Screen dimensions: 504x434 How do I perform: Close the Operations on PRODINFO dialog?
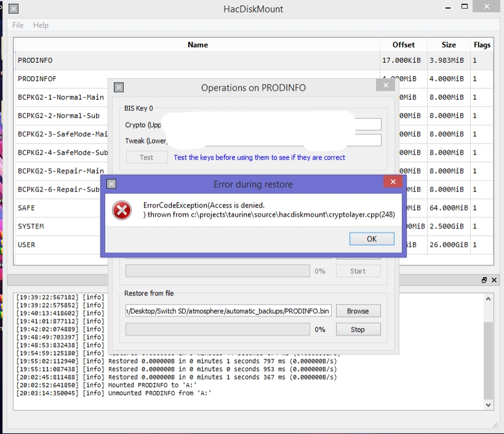click(386, 85)
